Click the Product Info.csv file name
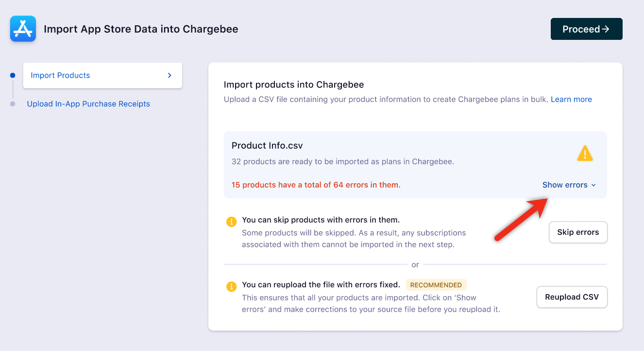 pyautogui.click(x=268, y=145)
